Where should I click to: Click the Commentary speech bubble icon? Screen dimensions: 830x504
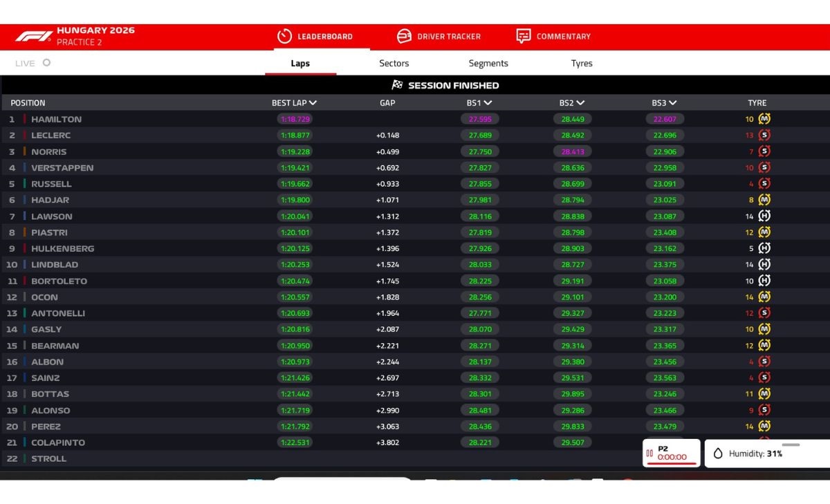click(524, 36)
